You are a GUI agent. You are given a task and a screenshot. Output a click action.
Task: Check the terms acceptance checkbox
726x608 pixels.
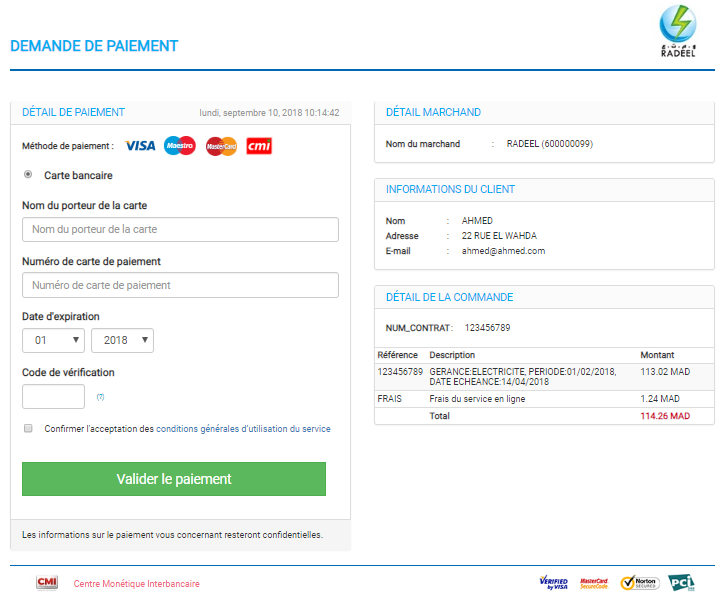pyautogui.click(x=28, y=429)
